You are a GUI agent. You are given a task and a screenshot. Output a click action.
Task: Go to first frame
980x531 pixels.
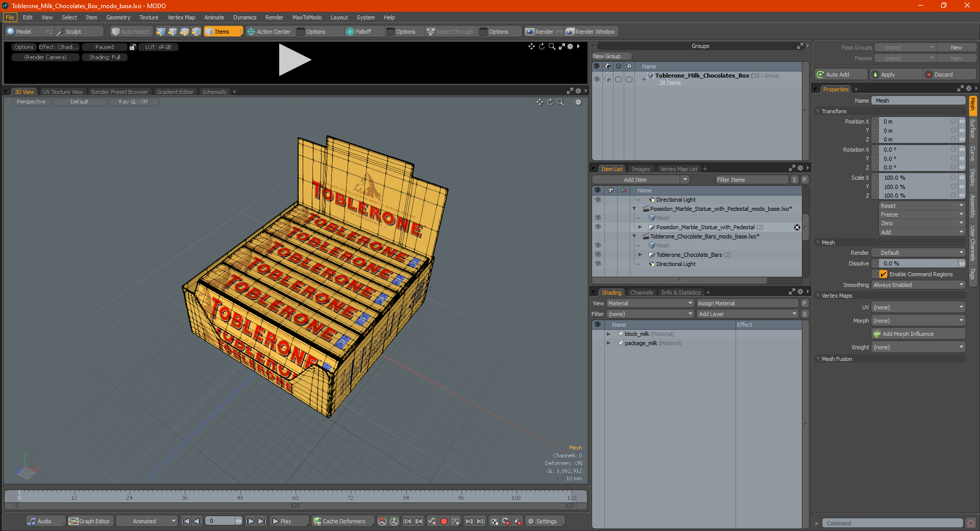point(186,521)
